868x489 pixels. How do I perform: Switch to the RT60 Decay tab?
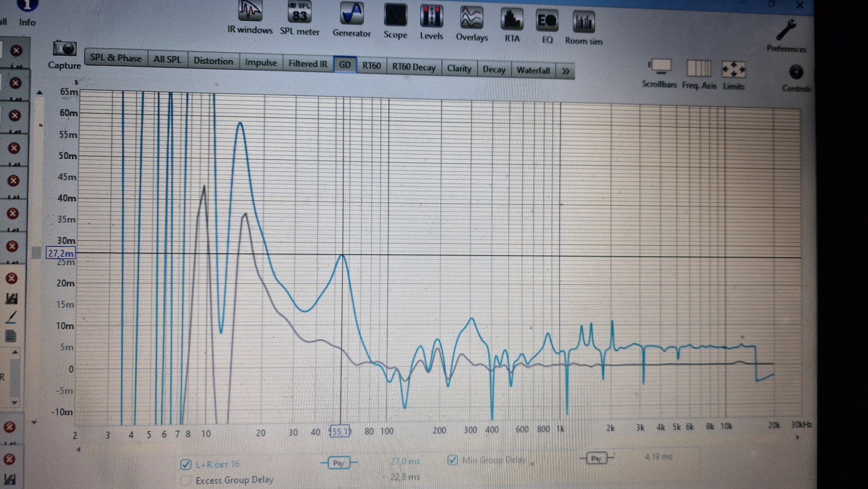click(414, 67)
